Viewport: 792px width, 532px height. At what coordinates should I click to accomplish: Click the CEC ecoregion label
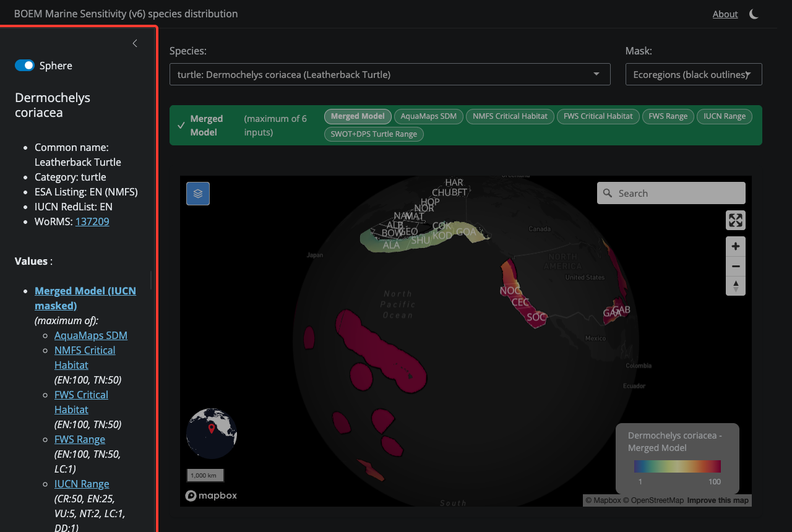(520, 302)
